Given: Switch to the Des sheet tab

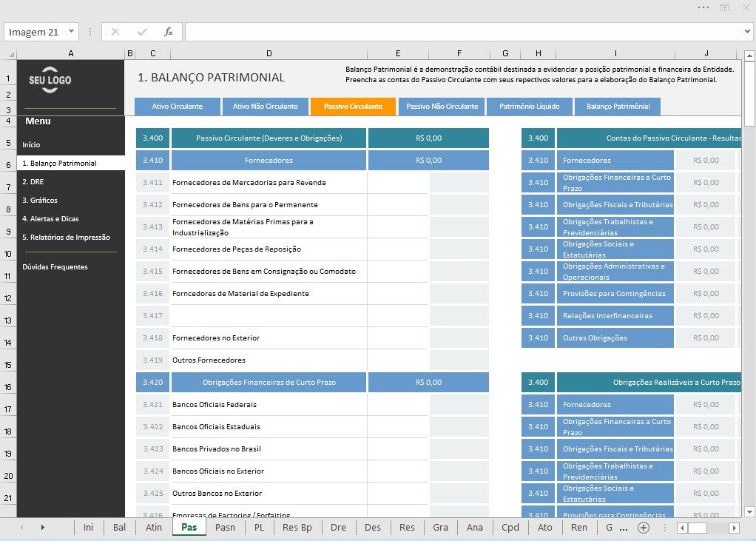Looking at the screenshot, I should [373, 528].
